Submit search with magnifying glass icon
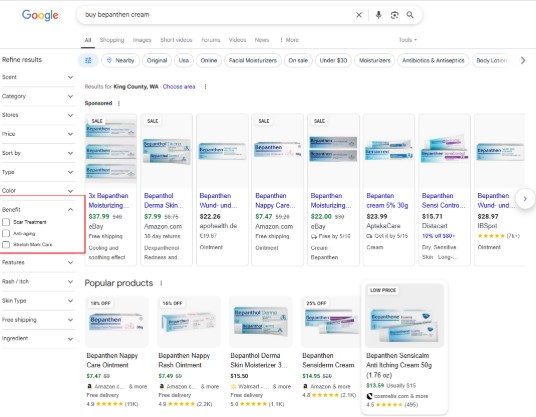The image size is (536, 417). point(410,15)
